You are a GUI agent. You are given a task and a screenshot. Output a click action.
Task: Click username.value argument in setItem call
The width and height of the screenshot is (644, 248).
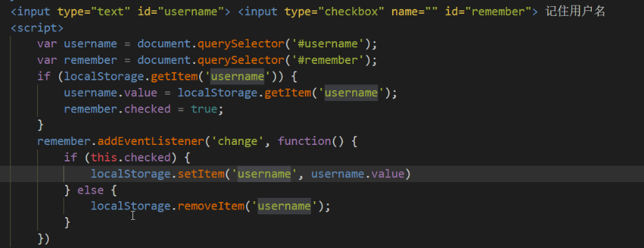point(357,174)
